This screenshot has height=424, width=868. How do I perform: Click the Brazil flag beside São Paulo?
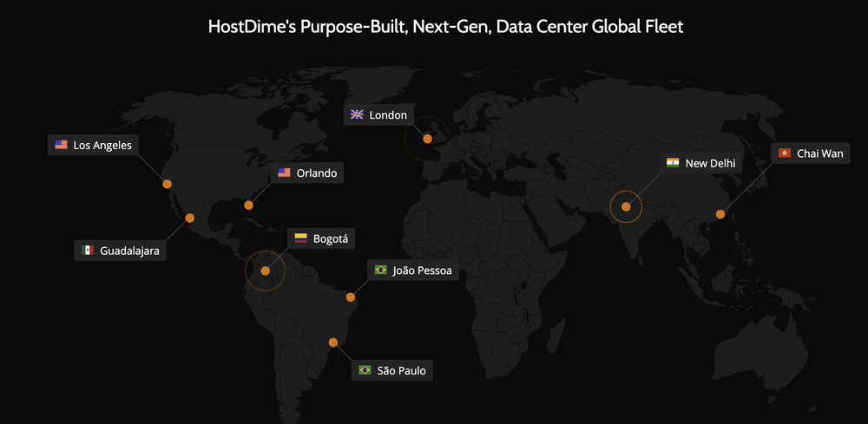[x=365, y=370]
